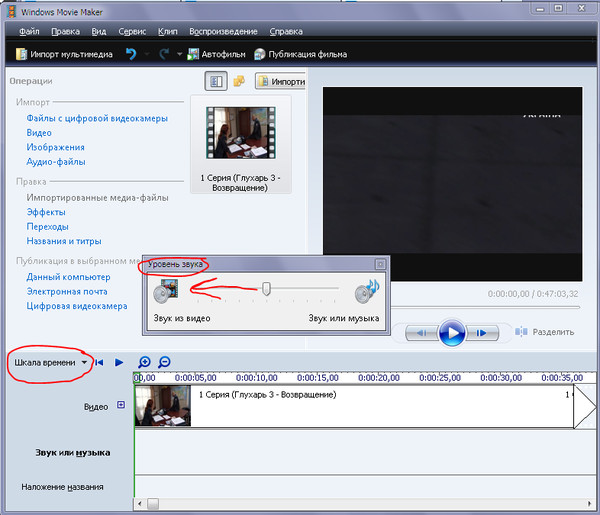Open the Redo history dropdown arrow
Screen dimensions: 600x515
click(179, 54)
